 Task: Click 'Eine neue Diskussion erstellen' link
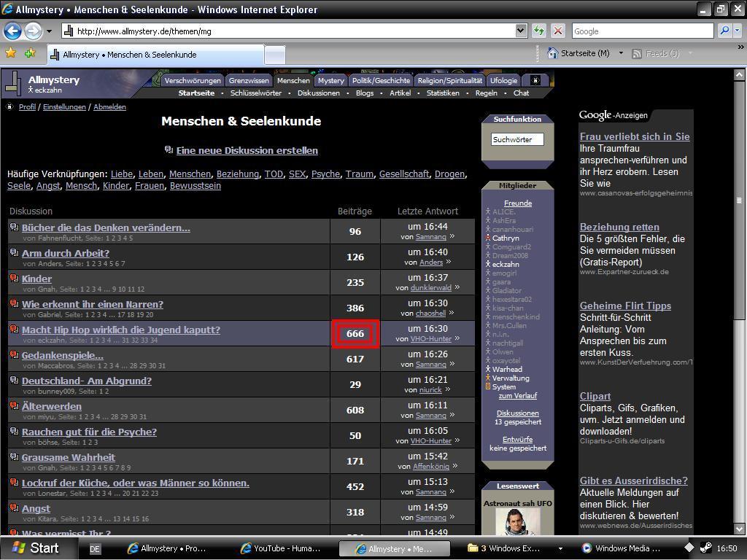coord(247,150)
